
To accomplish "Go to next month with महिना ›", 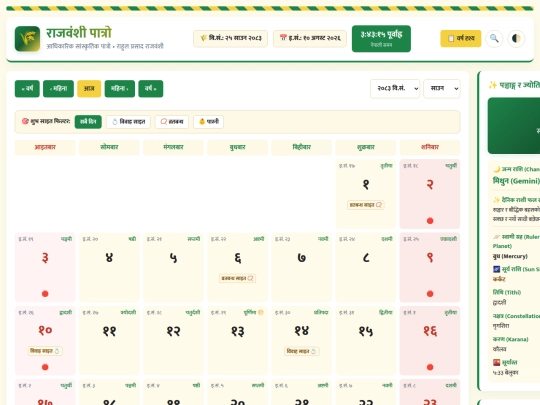I will [120, 89].
